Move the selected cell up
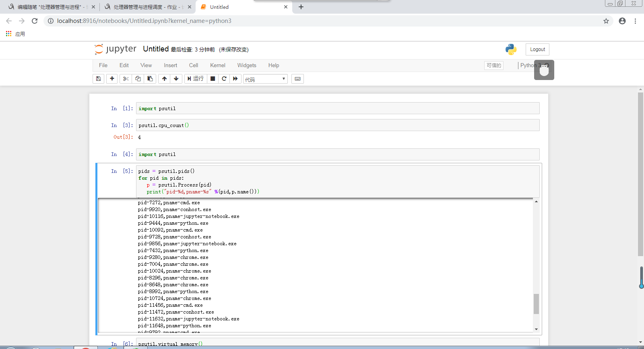The height and width of the screenshot is (349, 644). 164,79
